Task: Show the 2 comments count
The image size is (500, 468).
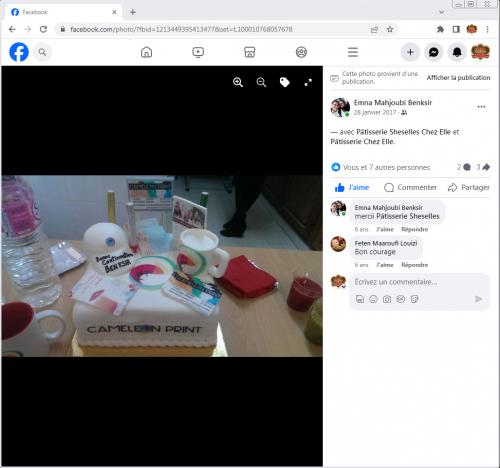Action: click(464, 167)
